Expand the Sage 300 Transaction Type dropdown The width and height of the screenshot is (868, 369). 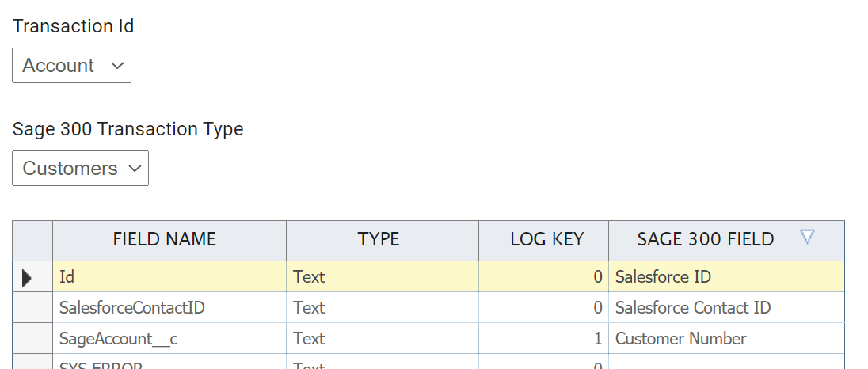[x=80, y=169]
